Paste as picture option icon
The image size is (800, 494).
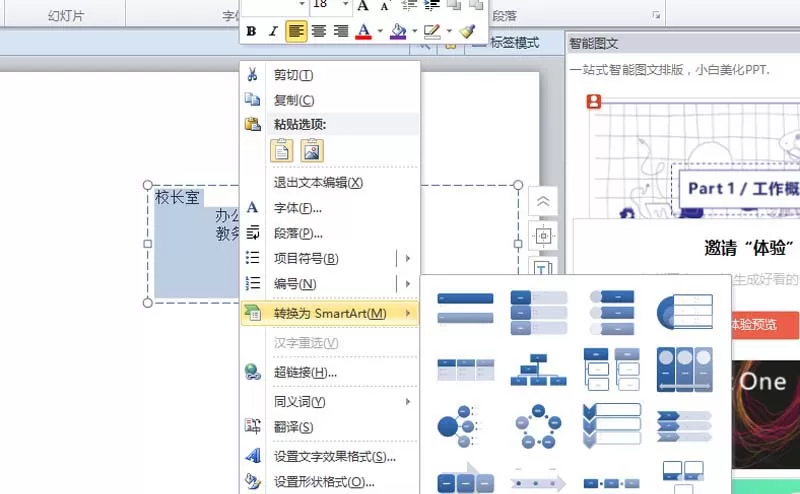coord(312,151)
